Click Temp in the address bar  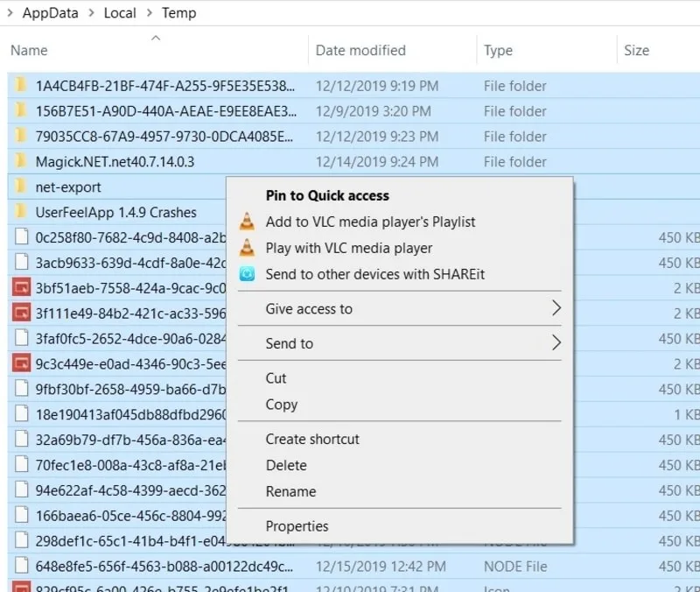179,13
